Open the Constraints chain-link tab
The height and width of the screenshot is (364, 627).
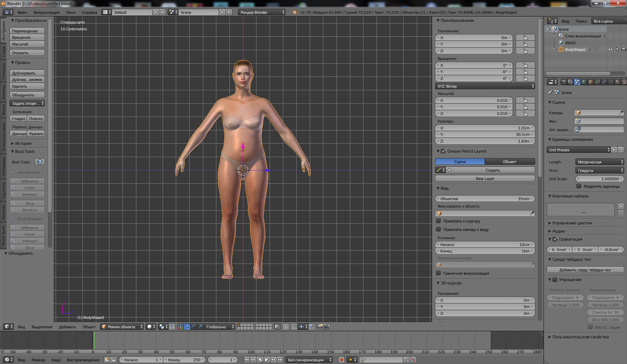pos(597,82)
